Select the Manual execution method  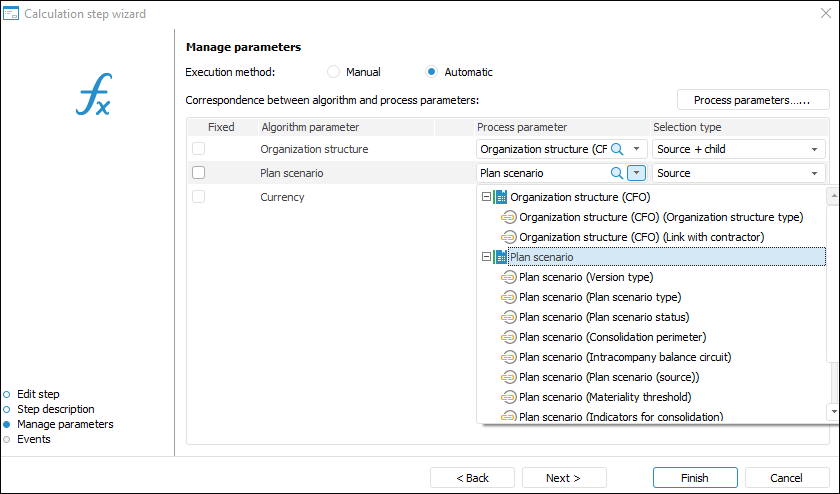pyautogui.click(x=334, y=72)
